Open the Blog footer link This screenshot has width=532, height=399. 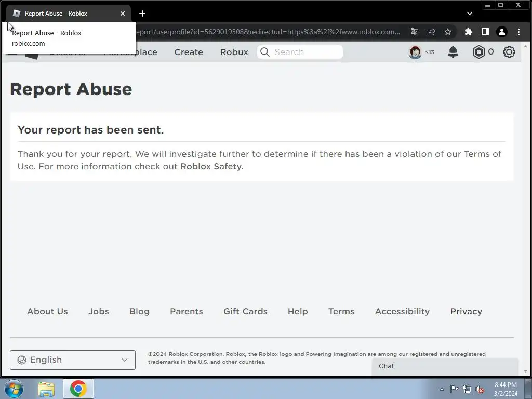click(139, 312)
